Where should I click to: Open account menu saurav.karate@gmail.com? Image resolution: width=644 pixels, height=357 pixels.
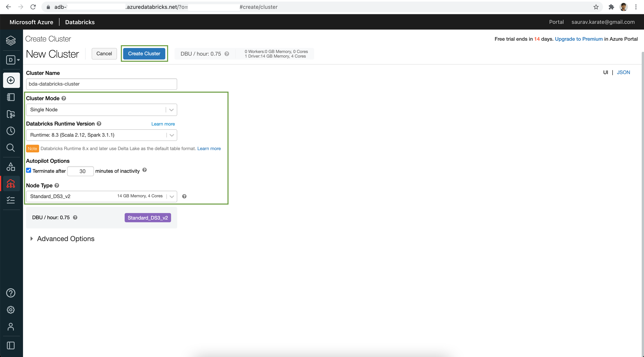(x=603, y=22)
